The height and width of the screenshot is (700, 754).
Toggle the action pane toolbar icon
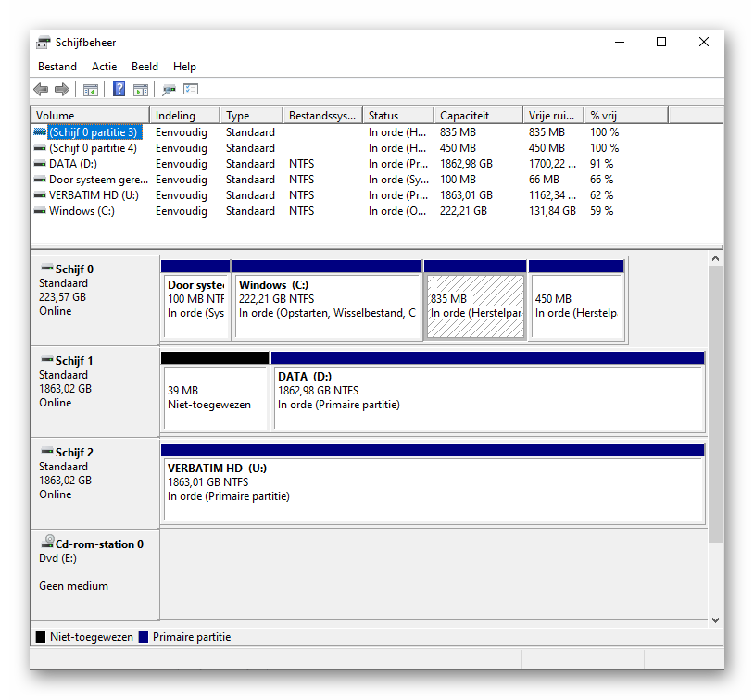click(x=141, y=90)
